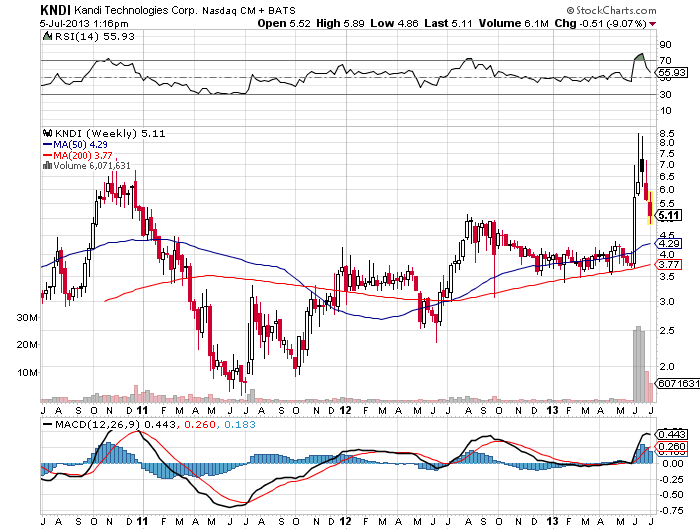The height and width of the screenshot is (530, 700).
Task: Select the blue MA(50) legend line swatch
Action: [48, 145]
